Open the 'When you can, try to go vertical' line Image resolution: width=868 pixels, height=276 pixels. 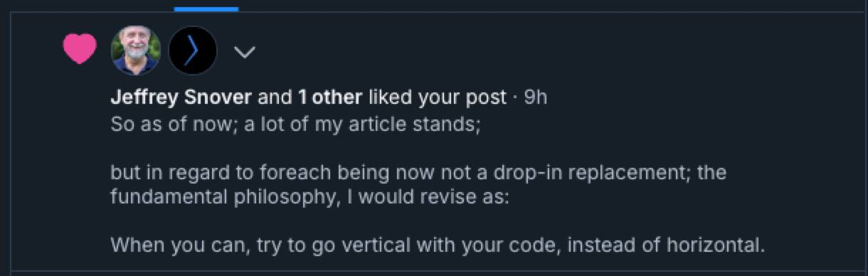(438, 246)
